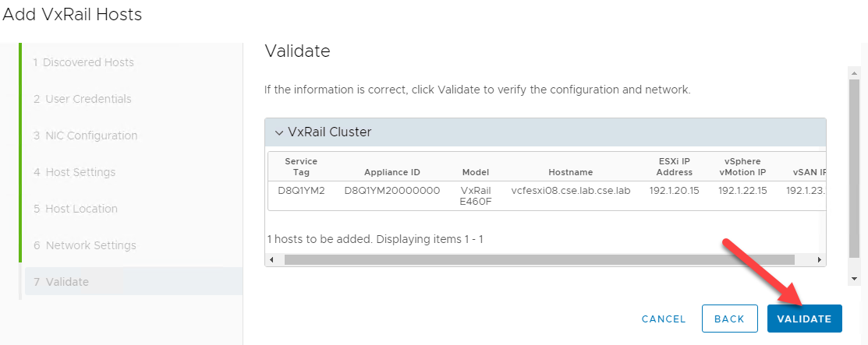Click horizontal scrollbar left arrow
The width and height of the screenshot is (868, 345).
pos(271,259)
